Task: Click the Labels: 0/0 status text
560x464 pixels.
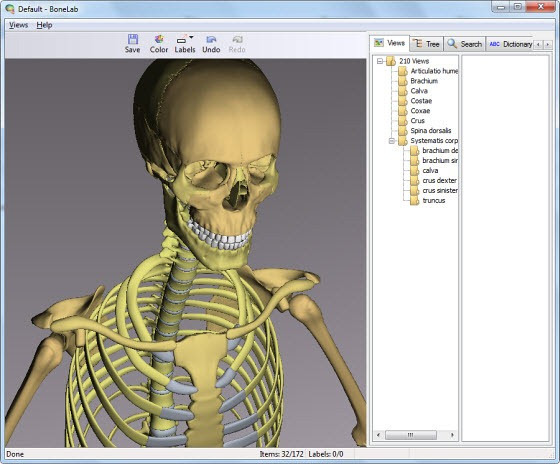Action: point(326,454)
